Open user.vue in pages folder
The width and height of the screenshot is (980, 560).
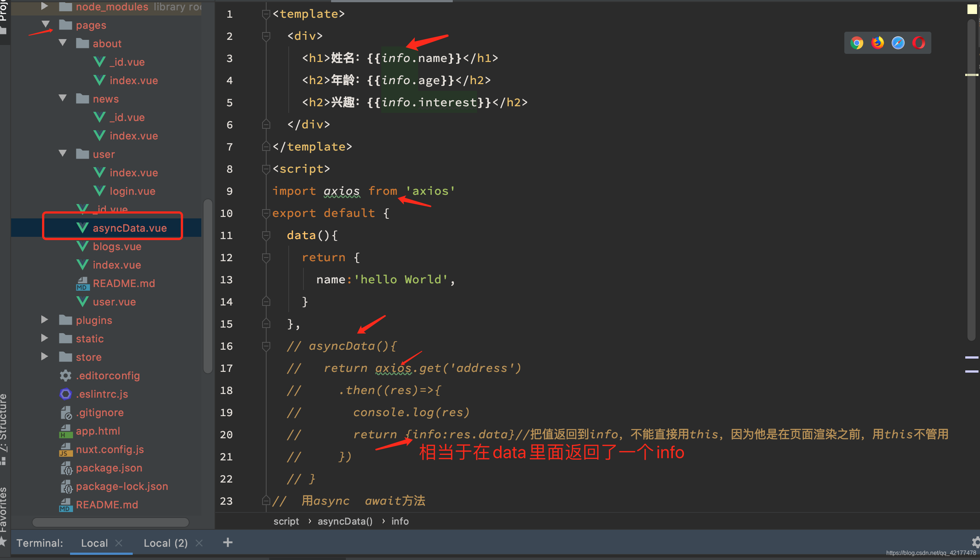coord(114,301)
